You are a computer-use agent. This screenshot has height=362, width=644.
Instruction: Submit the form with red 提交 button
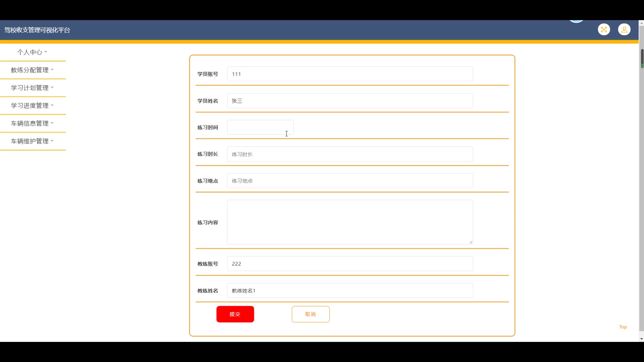coord(235,314)
